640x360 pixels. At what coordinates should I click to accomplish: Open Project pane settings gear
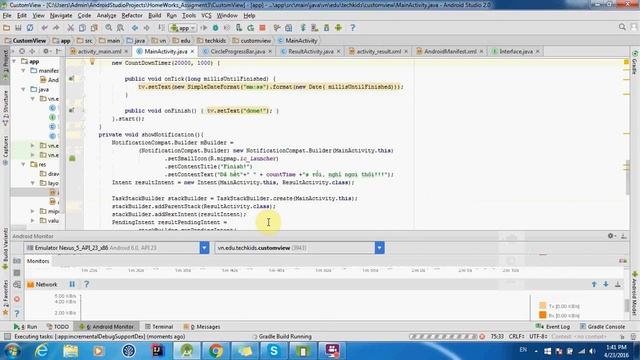tap(46, 51)
